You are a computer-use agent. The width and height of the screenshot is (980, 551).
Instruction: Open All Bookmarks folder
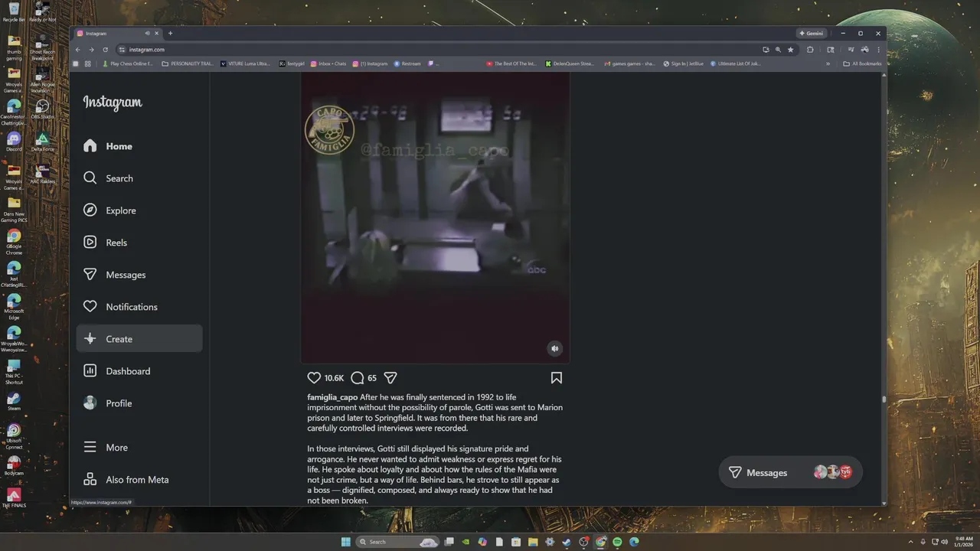pos(862,64)
